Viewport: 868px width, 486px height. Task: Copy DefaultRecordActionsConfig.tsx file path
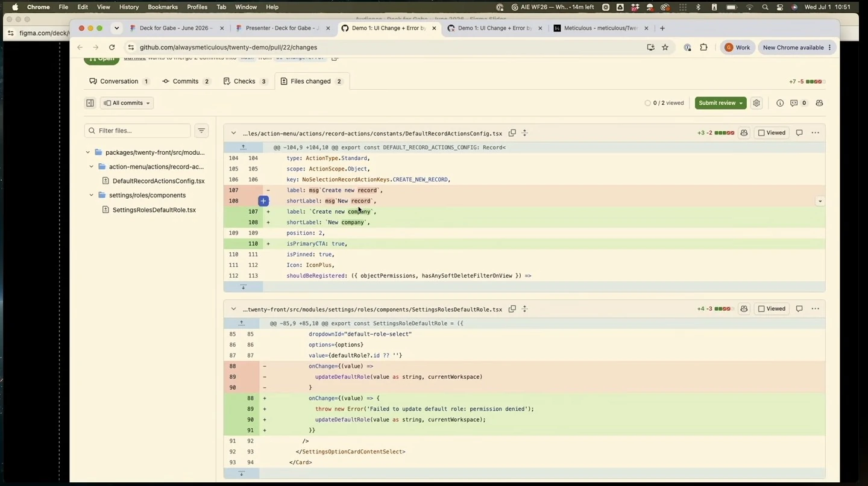coord(512,133)
